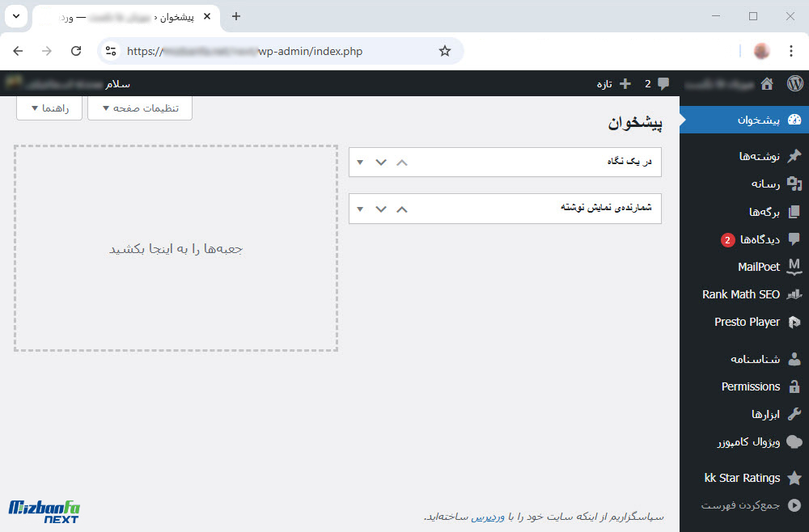Open the MailPoet sidebar icon
Viewport: 809px width, 532px height.
[x=795, y=267]
